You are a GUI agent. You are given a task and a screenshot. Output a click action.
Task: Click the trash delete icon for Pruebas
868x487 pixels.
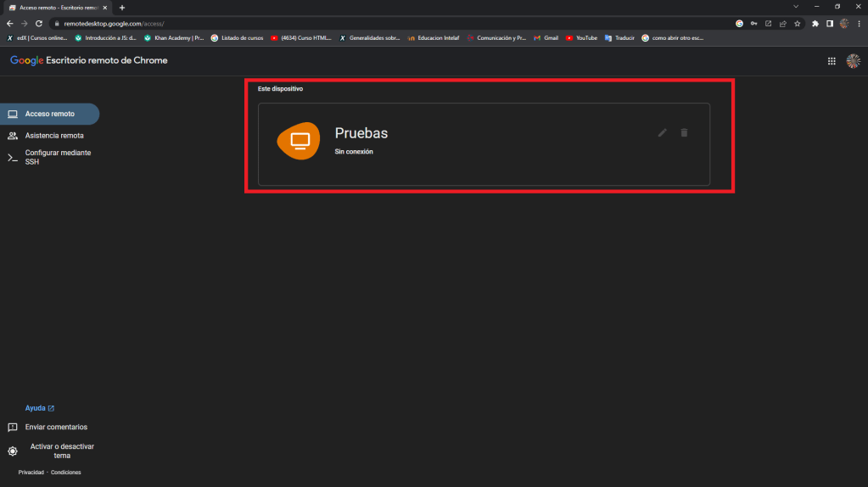coord(684,133)
